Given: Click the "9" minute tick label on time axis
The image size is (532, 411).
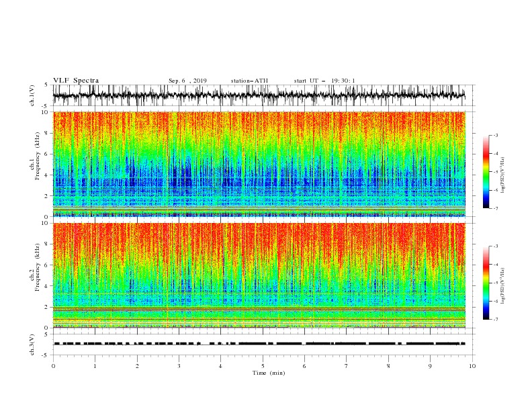Looking at the screenshot, I should (x=430, y=366).
